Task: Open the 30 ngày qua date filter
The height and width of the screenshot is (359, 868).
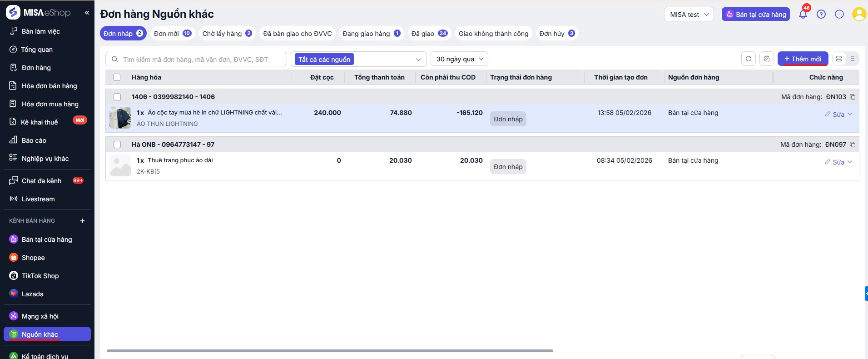Action: (459, 59)
